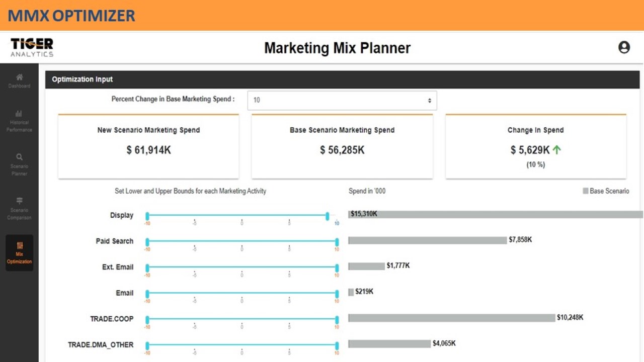Click the Email slider lower bound handle
This screenshot has width=644, height=362.
click(x=147, y=293)
